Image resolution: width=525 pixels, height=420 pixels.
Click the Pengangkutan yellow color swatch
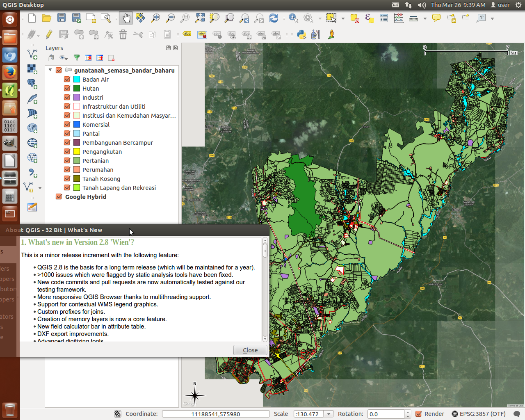(77, 152)
